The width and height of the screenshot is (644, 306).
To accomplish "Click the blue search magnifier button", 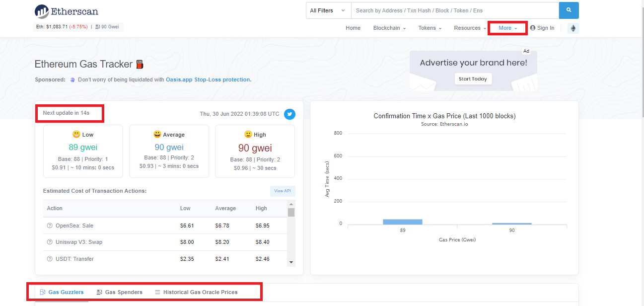I will pos(569,10).
